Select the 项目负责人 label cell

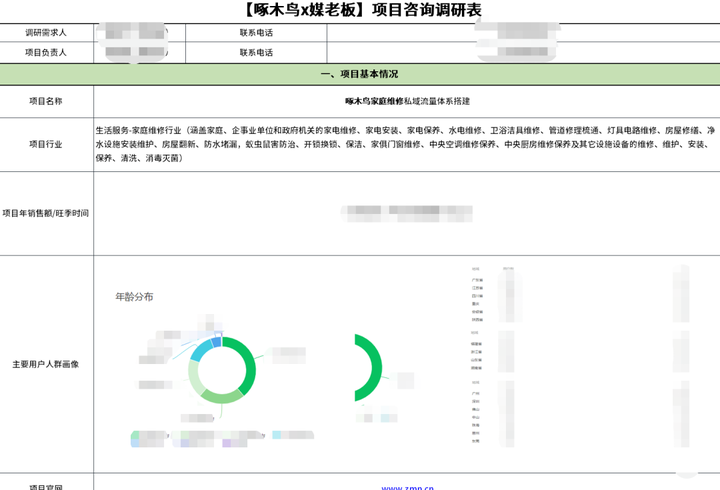coord(46,53)
